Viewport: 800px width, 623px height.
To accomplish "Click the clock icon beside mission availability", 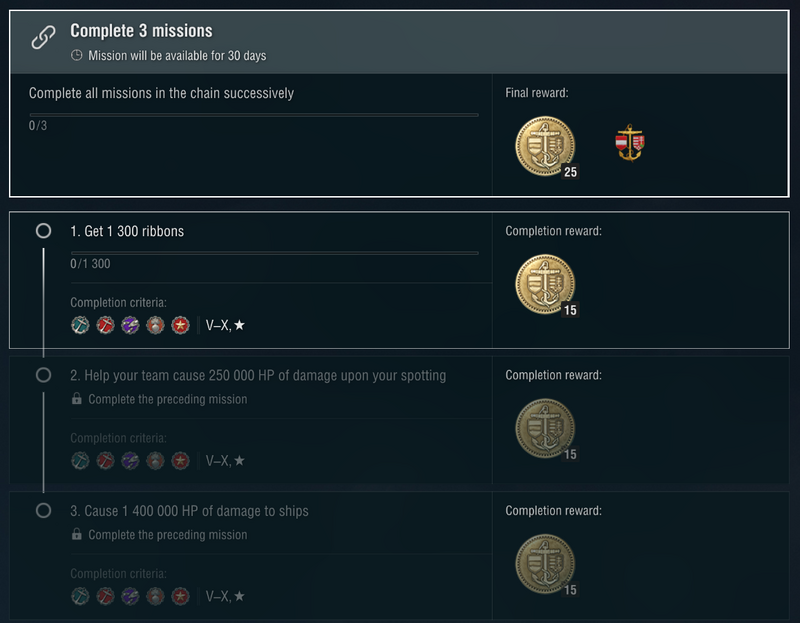I will 77,56.
